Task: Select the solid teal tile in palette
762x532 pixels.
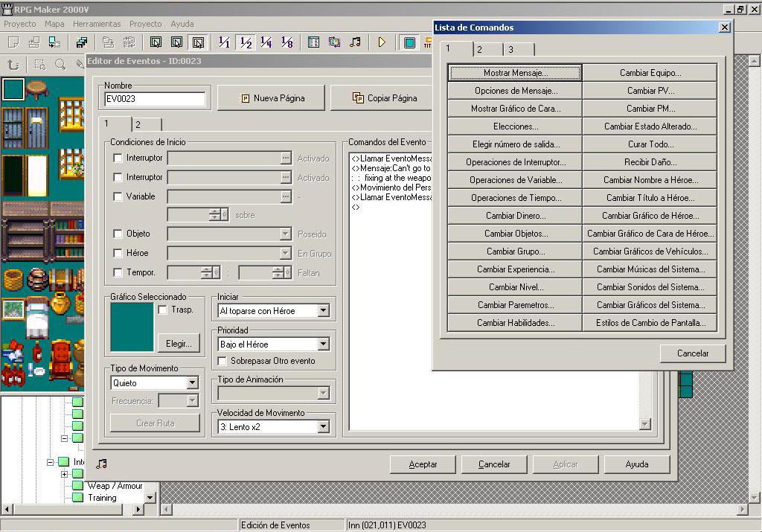Action: tap(13, 89)
